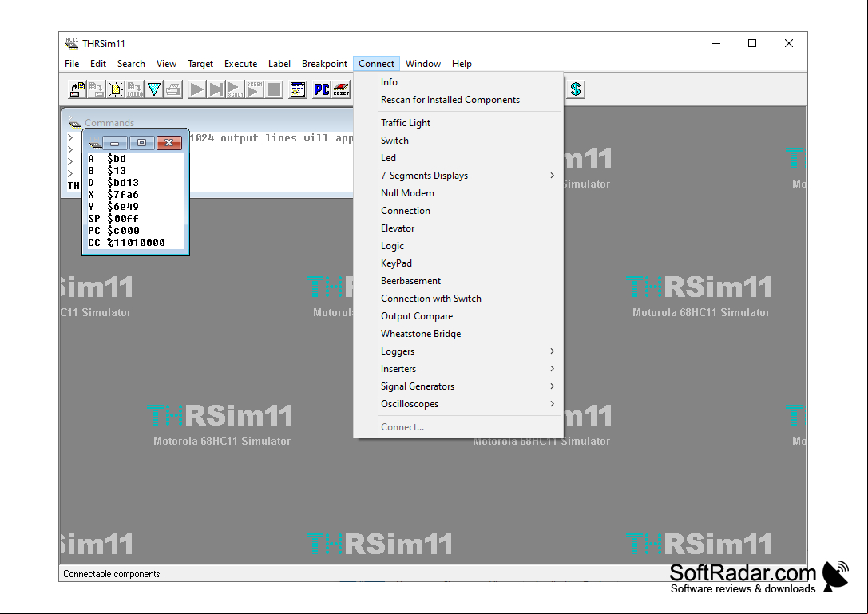
Task: Open the File menu
Action: pos(72,64)
